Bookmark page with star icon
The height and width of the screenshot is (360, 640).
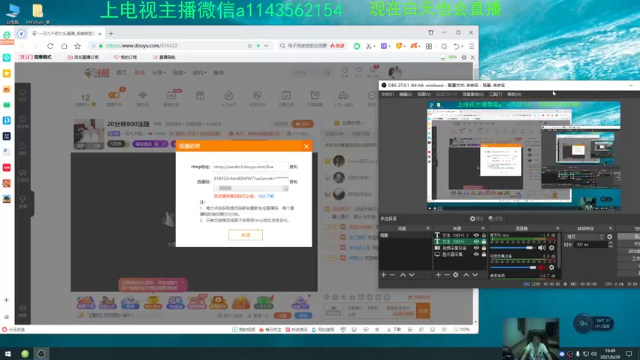78,46
